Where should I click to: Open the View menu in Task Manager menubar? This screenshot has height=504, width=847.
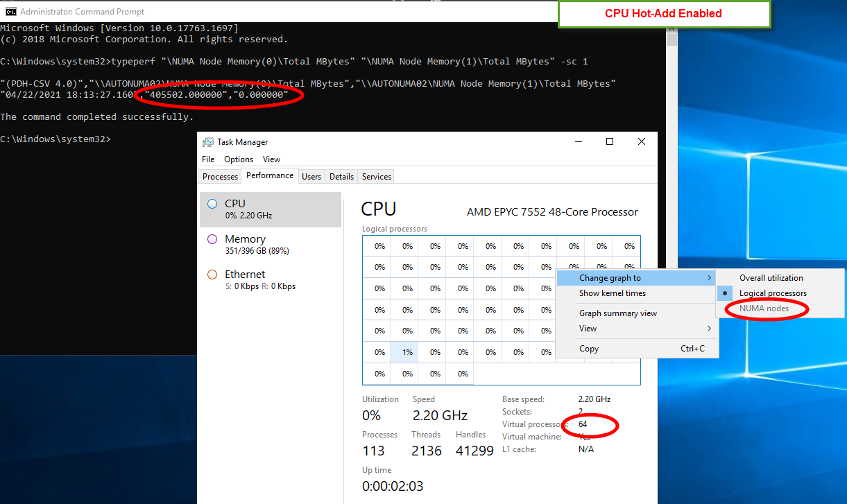tap(271, 159)
